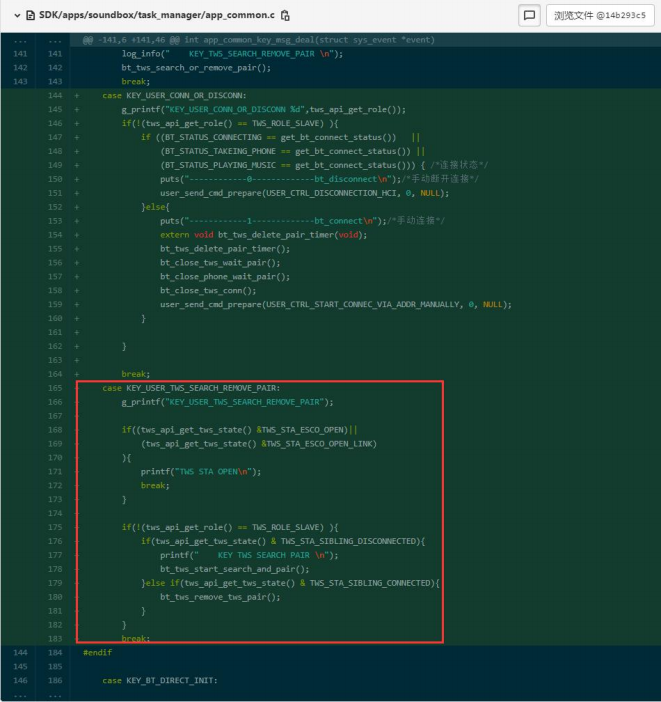Click the file document icon beside the path
The width and height of the screenshot is (661, 702).
tap(30, 15)
